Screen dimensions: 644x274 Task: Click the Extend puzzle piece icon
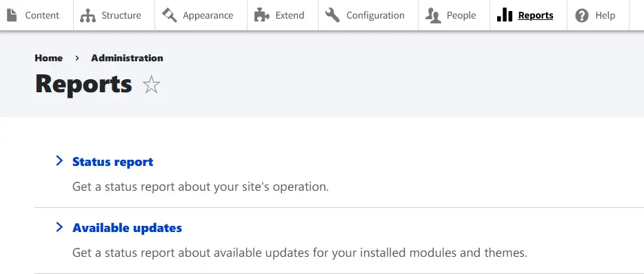click(261, 15)
